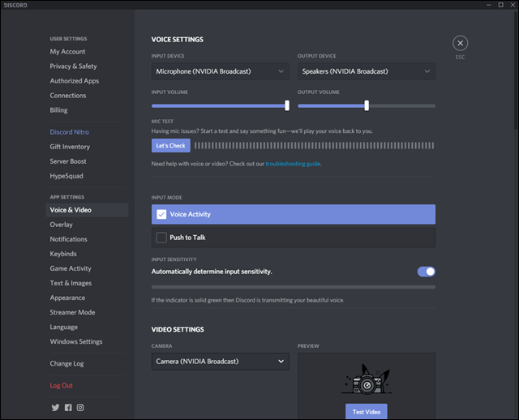519x420 pixels.
Task: Maximize the Discord window
Action: pos(501,5)
